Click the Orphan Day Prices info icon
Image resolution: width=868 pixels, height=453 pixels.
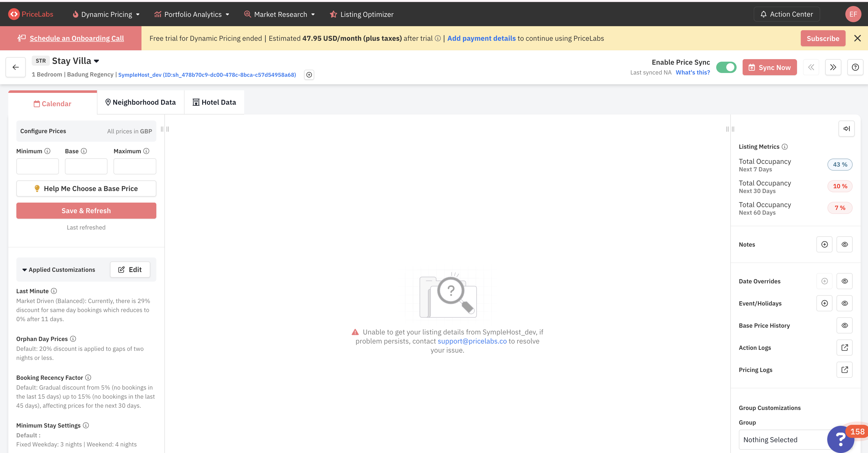point(73,338)
